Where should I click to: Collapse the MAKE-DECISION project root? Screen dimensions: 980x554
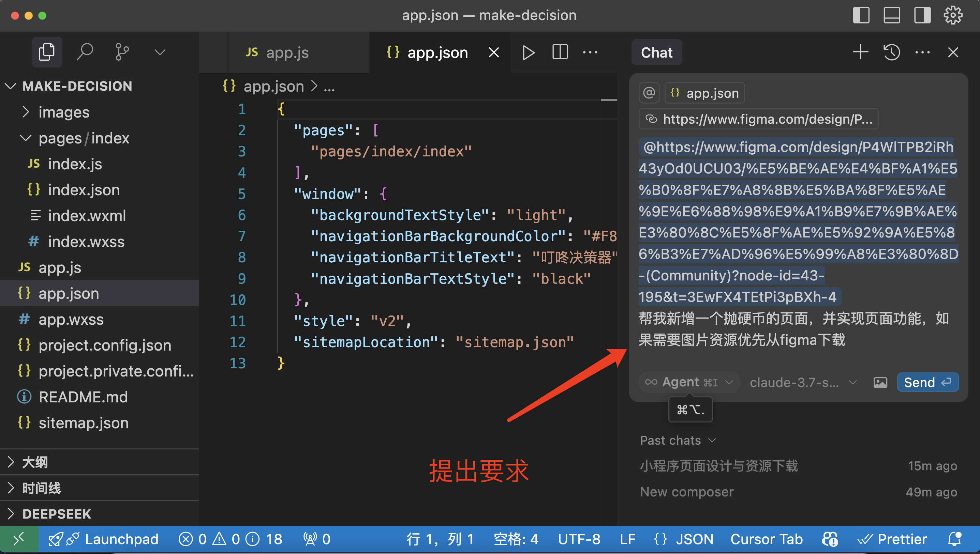pos(100,86)
